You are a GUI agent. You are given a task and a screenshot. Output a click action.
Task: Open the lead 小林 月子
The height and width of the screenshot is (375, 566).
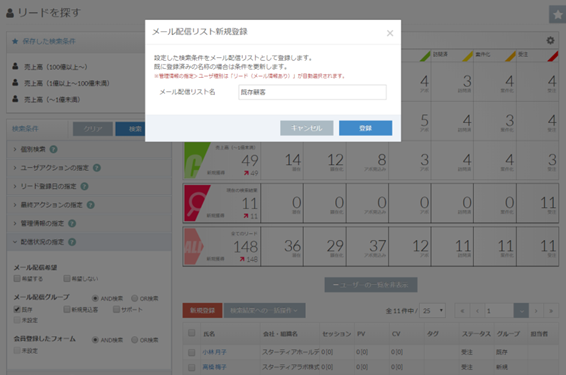(214, 352)
